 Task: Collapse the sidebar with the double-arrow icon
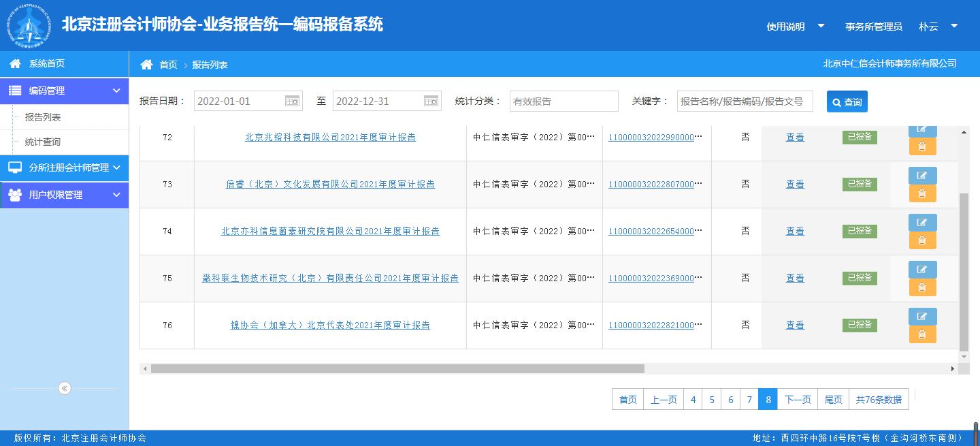[65, 388]
